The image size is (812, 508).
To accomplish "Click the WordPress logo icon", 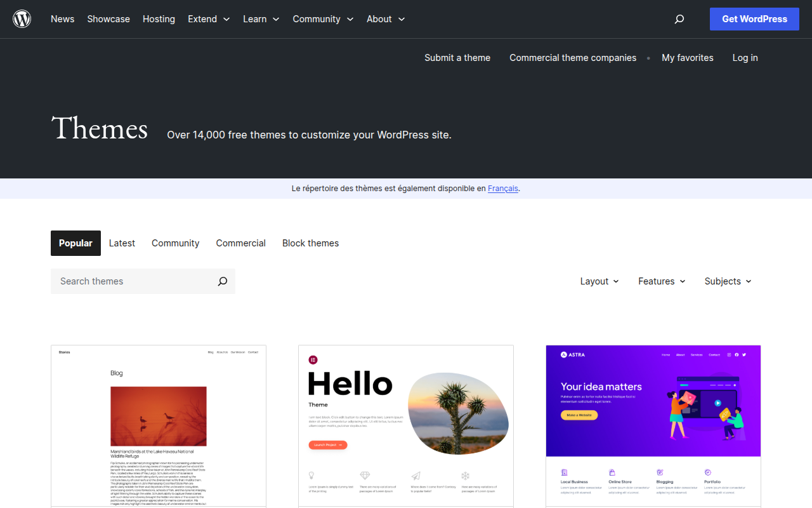I will [22, 18].
